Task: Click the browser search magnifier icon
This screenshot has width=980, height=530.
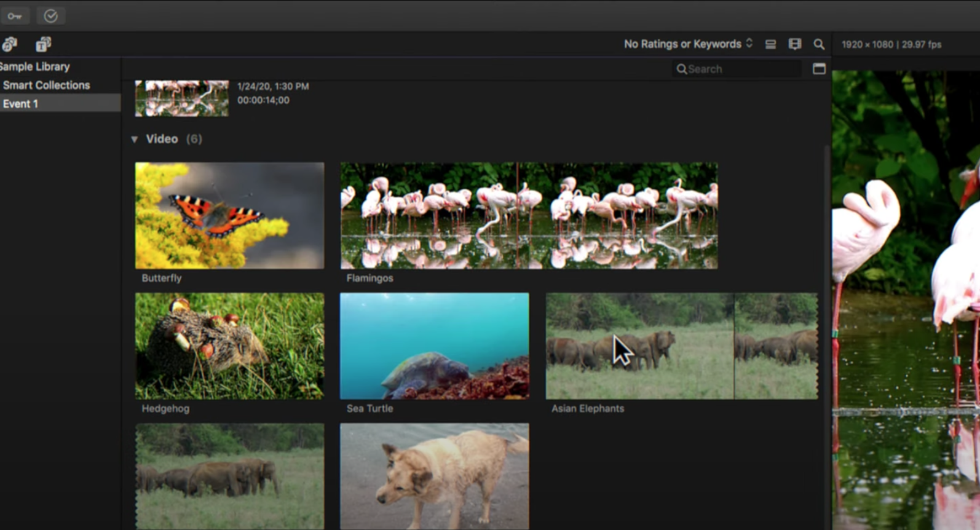Action: (819, 44)
